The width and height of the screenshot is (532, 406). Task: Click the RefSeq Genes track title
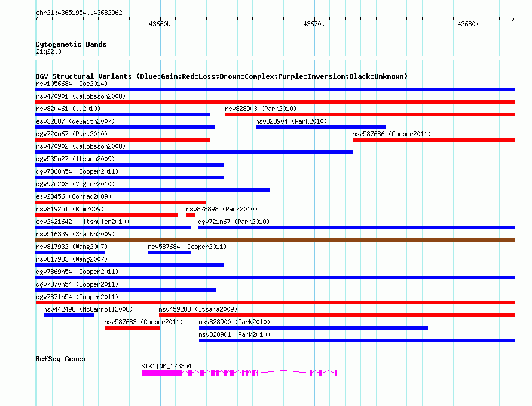[x=60, y=359]
